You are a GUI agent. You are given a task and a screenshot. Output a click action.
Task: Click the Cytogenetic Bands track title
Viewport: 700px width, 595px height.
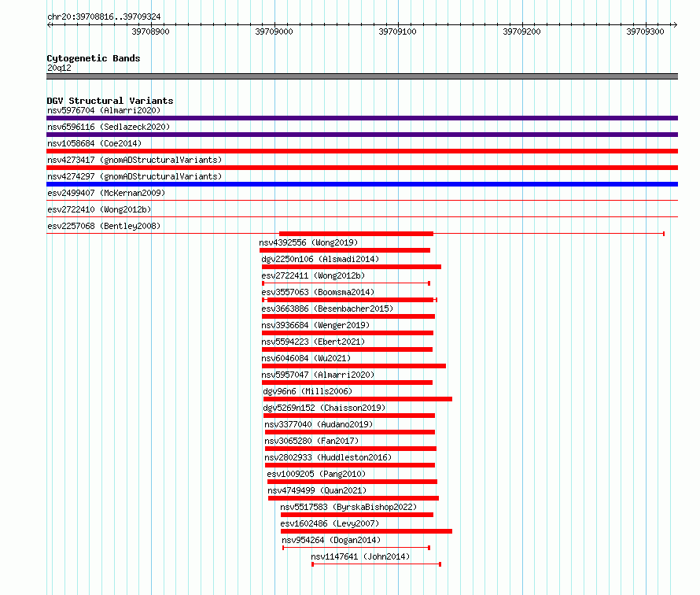point(94,58)
